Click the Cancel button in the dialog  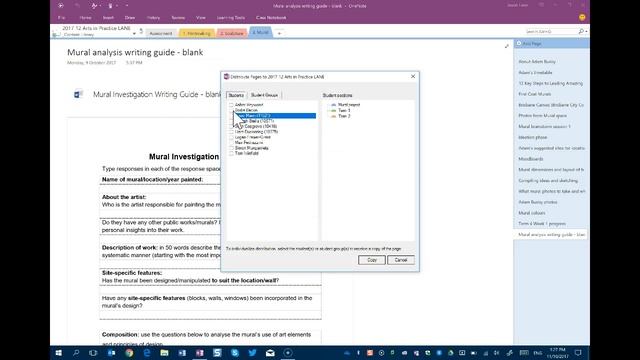click(x=401, y=260)
